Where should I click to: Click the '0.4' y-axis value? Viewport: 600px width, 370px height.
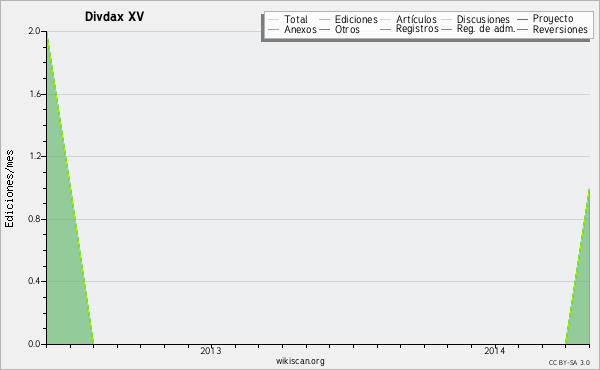pyautogui.click(x=34, y=281)
